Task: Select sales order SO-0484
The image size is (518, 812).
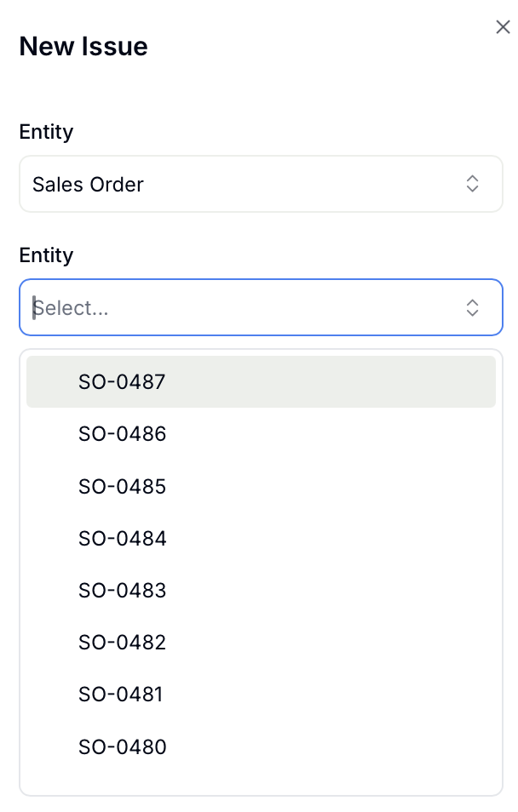Action: click(x=122, y=539)
